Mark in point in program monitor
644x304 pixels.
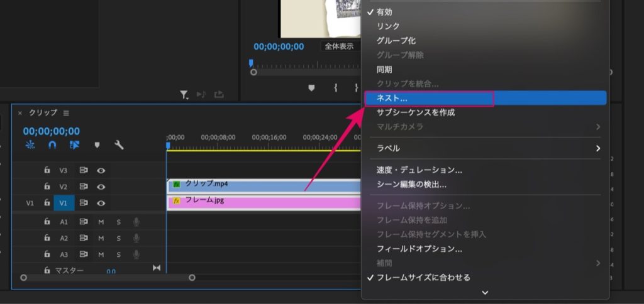click(336, 87)
